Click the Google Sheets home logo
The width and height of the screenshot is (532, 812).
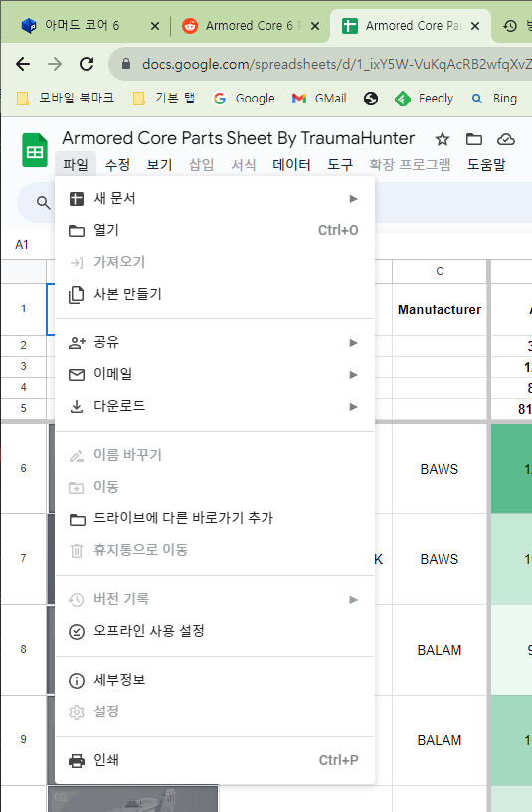[35, 150]
